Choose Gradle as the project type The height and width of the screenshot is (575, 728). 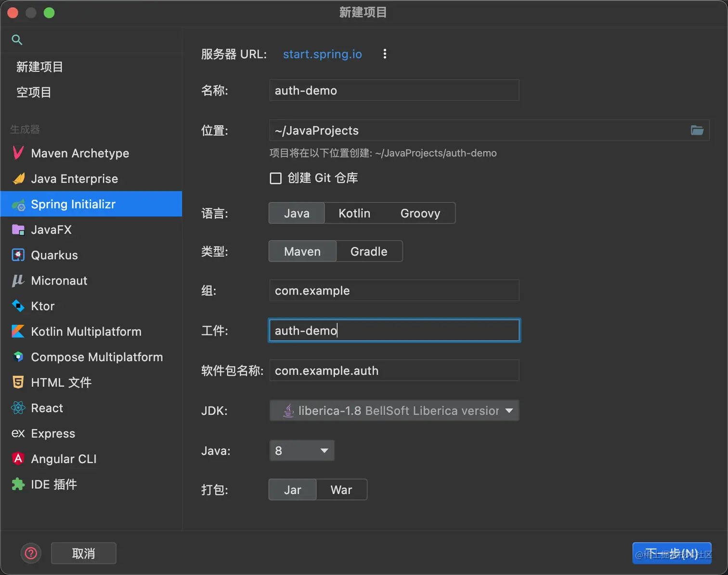(369, 251)
